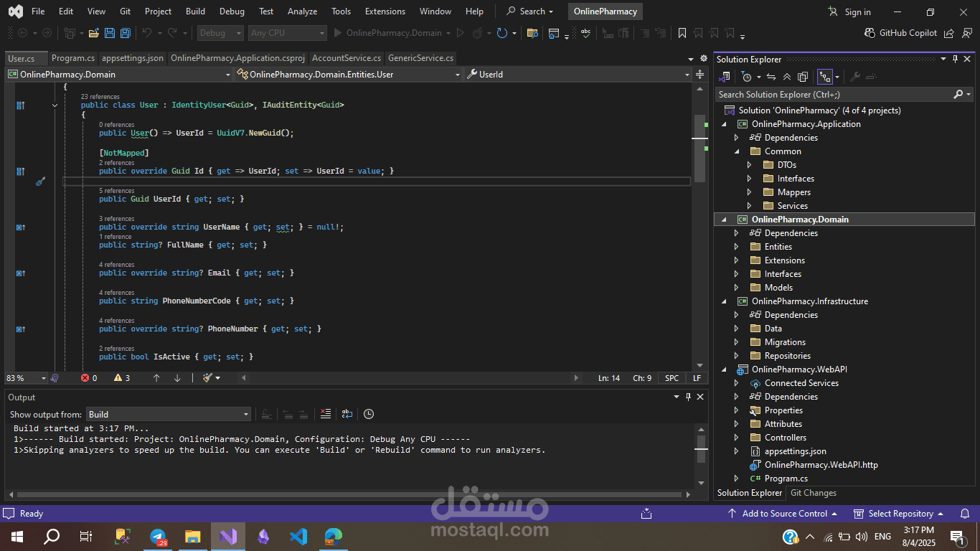The width and height of the screenshot is (980, 551).
Task: Click Show All Files icon in Solution Explorer
Action: [803, 77]
